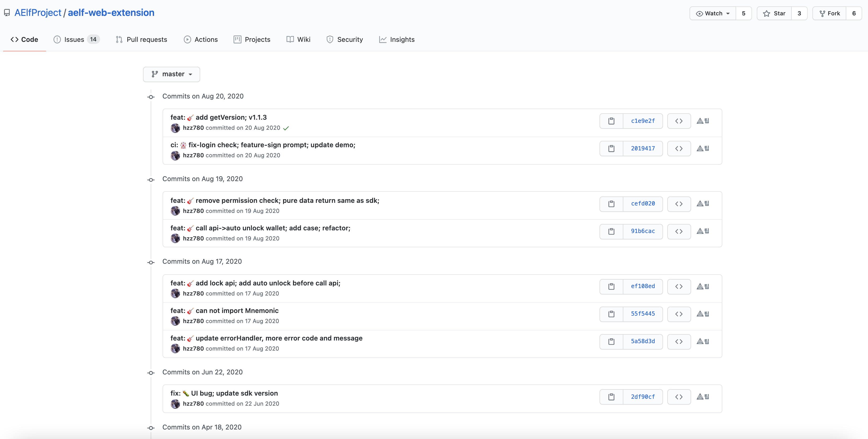Open commit hash 2019417
This screenshot has height=439, width=868.
[x=643, y=149]
